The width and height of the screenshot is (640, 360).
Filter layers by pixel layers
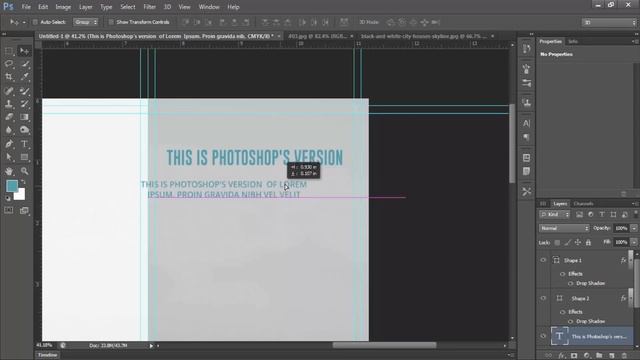tap(579, 214)
